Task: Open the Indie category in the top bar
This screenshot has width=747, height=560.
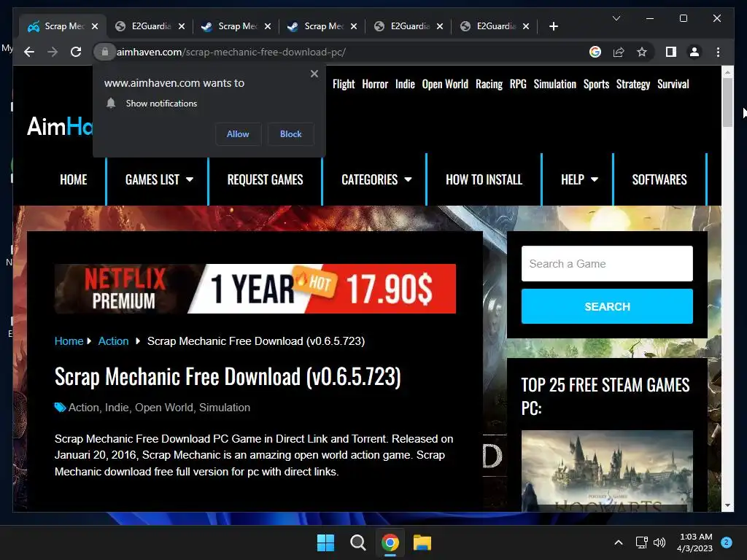Action: (x=405, y=85)
